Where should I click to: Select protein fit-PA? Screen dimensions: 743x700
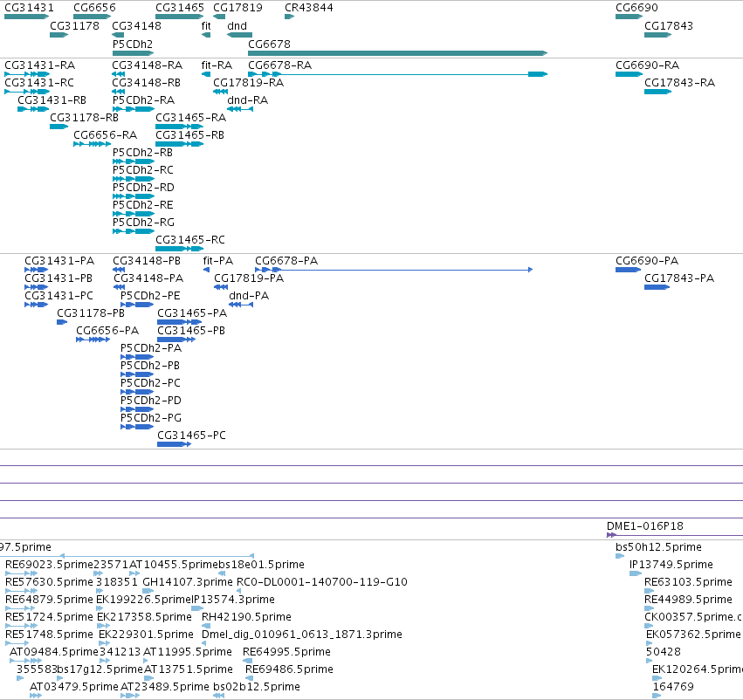(x=218, y=260)
